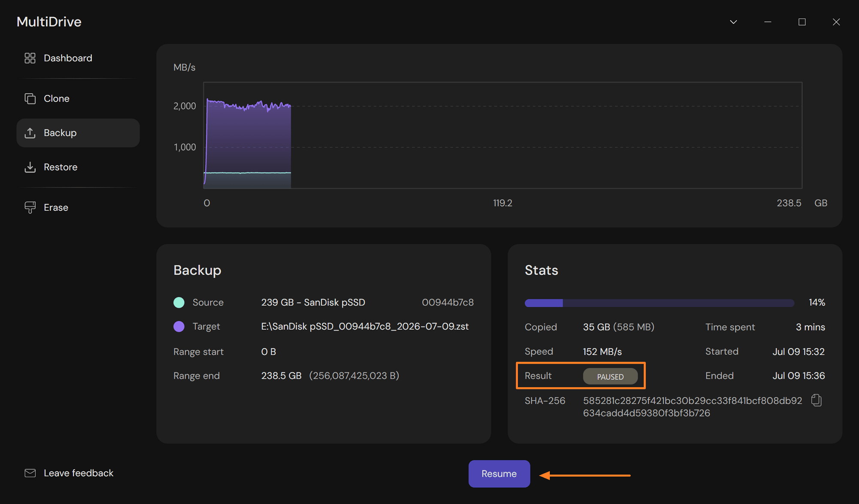Click the Stats panel heading

(x=542, y=270)
